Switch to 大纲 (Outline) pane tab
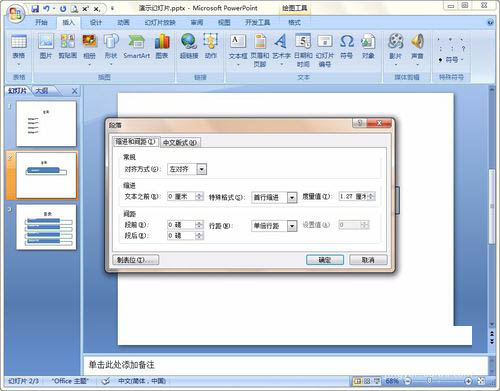Image resolution: width=500 pixels, height=391 pixels. pos(42,91)
